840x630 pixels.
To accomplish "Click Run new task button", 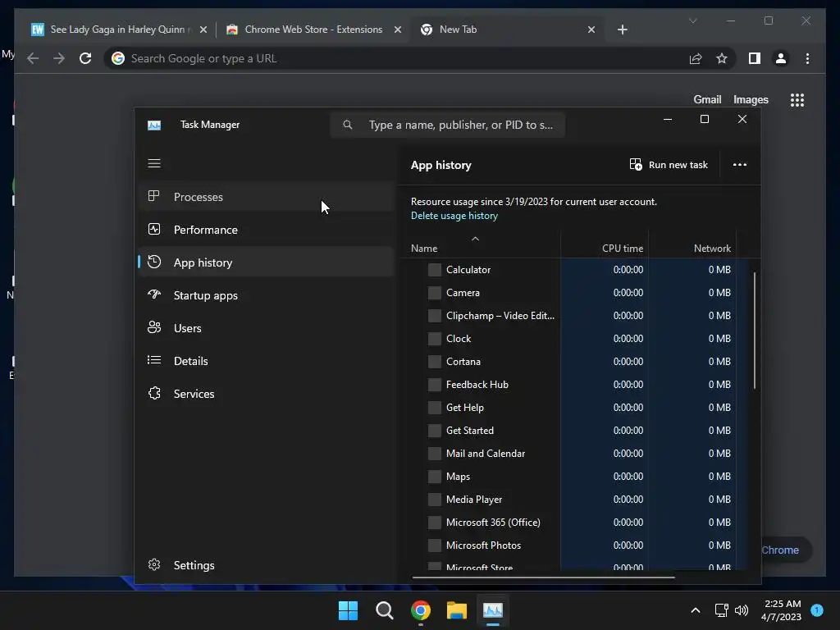I will point(669,165).
